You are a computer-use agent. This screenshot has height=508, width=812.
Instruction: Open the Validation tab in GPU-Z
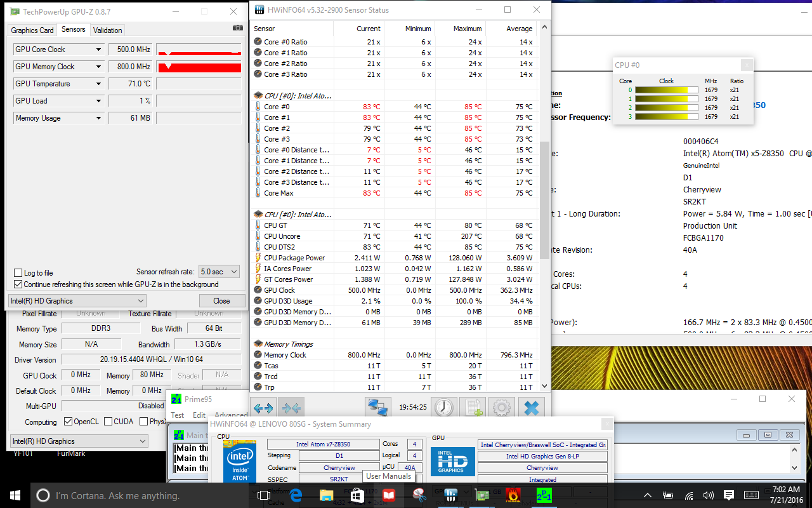pyautogui.click(x=108, y=30)
